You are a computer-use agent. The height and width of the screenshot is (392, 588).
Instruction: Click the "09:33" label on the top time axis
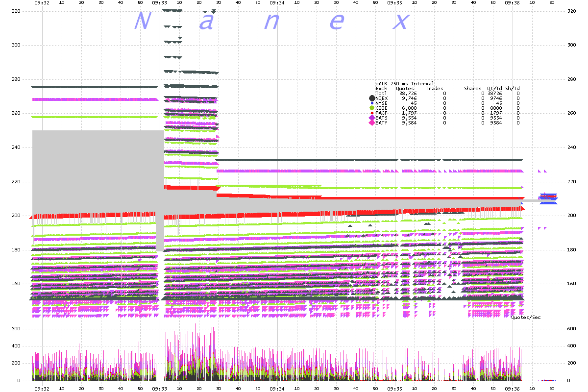(159, 2)
